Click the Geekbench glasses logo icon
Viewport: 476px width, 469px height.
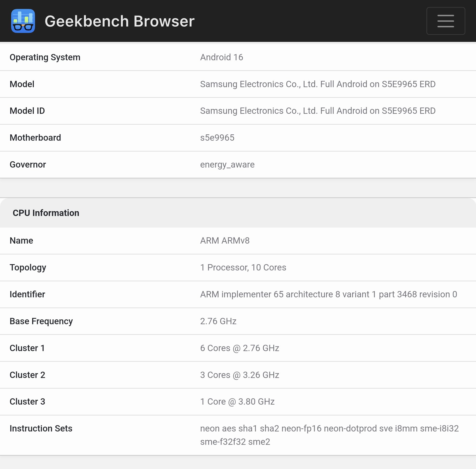pos(23,21)
